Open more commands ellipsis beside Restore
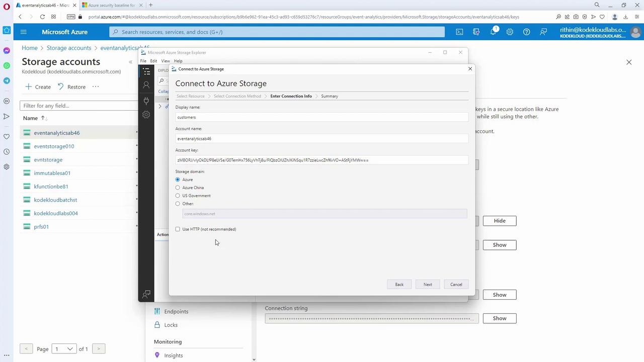This screenshot has width=644, height=362. (96, 86)
